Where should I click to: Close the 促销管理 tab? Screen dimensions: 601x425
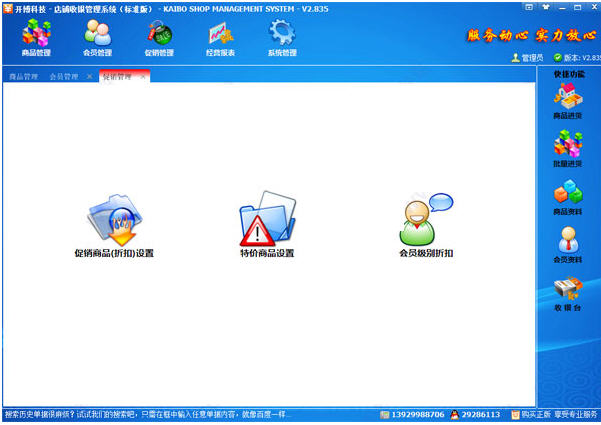pos(143,77)
